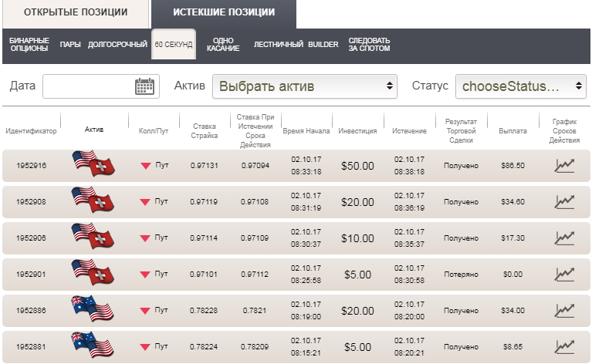Open expiry chart for trade 1952886
The width and height of the screenshot is (592, 364).
[564, 311]
